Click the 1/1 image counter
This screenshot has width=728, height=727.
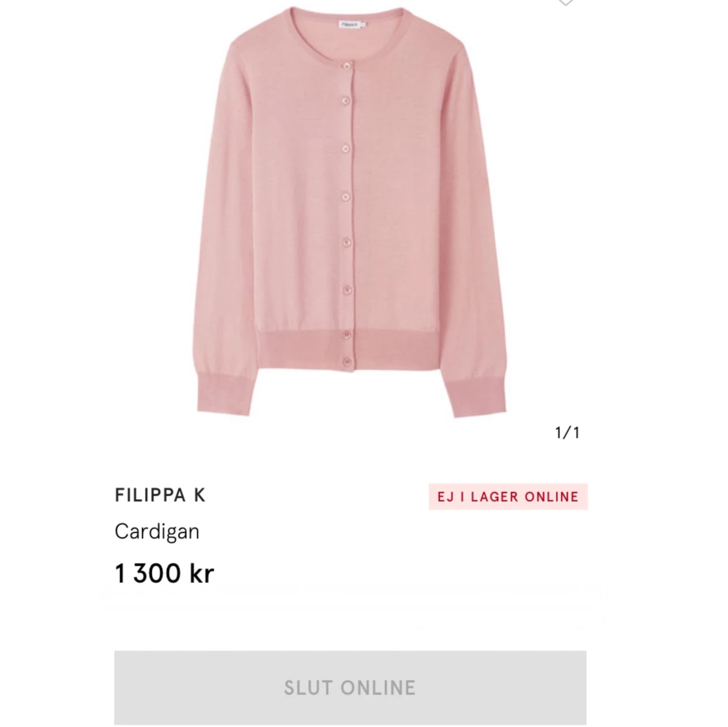click(568, 433)
